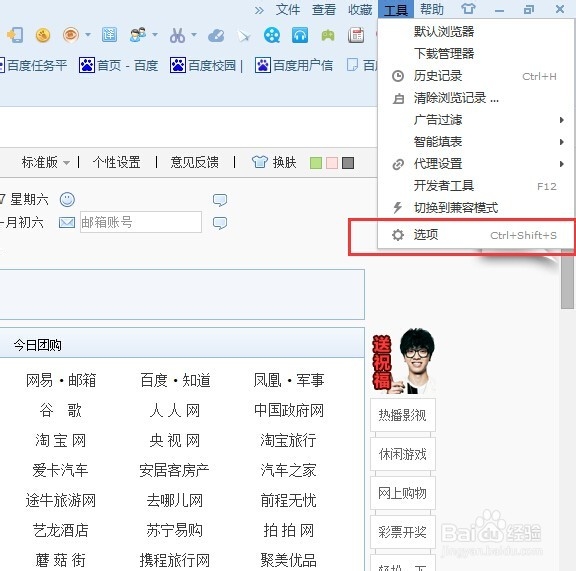Screen dimensions: 576x571
Task: Open 网易·邮箱 link
Action: (61, 380)
